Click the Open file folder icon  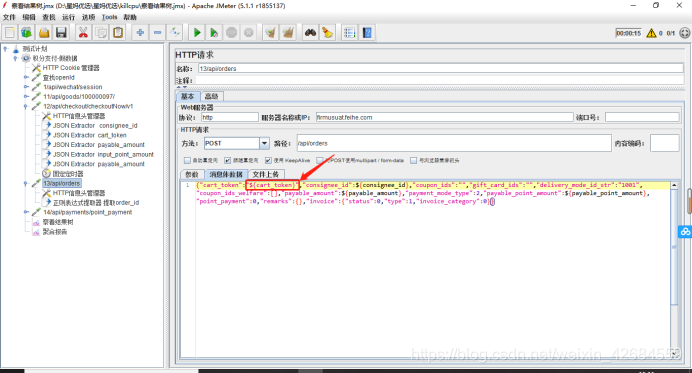(44, 33)
